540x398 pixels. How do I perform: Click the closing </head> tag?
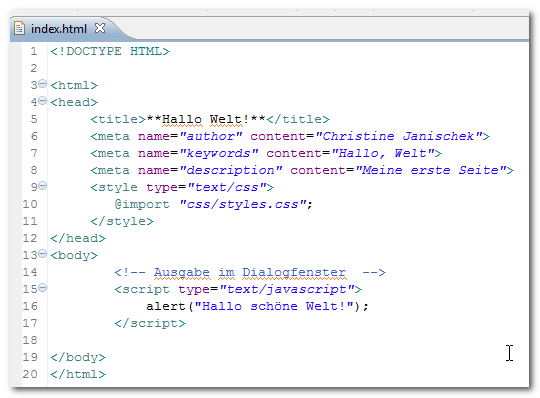tap(78, 238)
